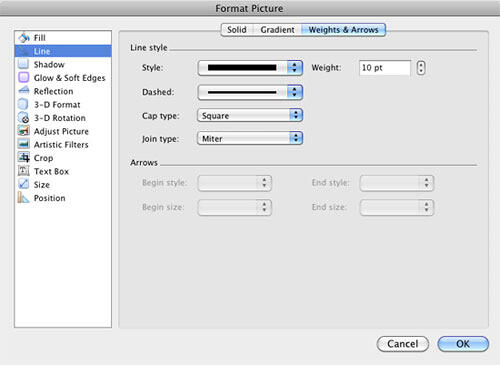This screenshot has height=365, width=500.
Task: Switch to the Gradient tab
Action: [x=277, y=30]
